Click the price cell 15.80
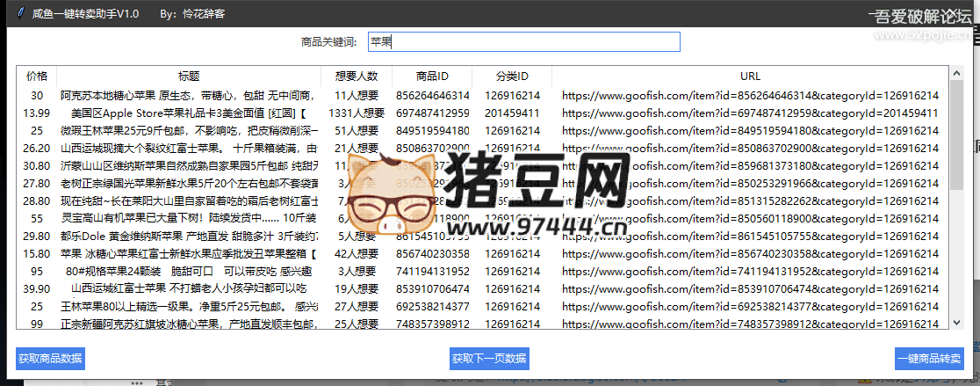 [36, 253]
